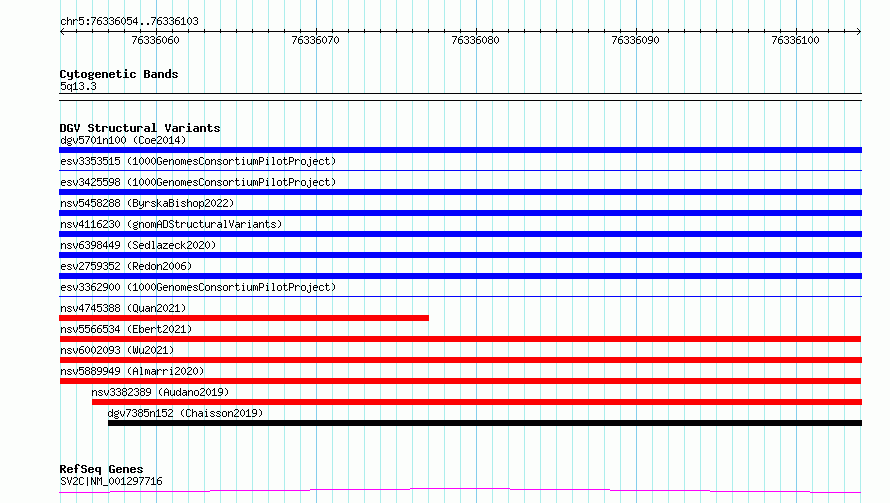
Task: Click the short red bar under nsv4745388
Action: coord(244,318)
